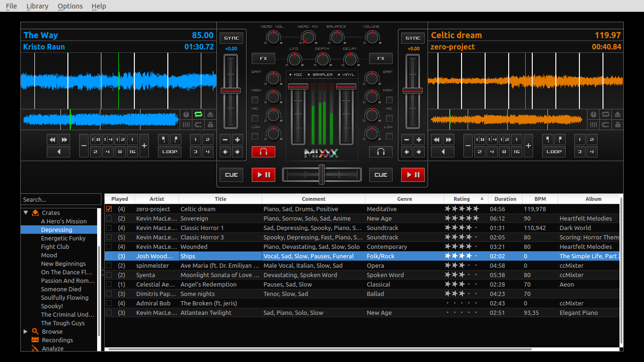
Task: Sort by the BPM column header
Action: pyautogui.click(x=540, y=199)
